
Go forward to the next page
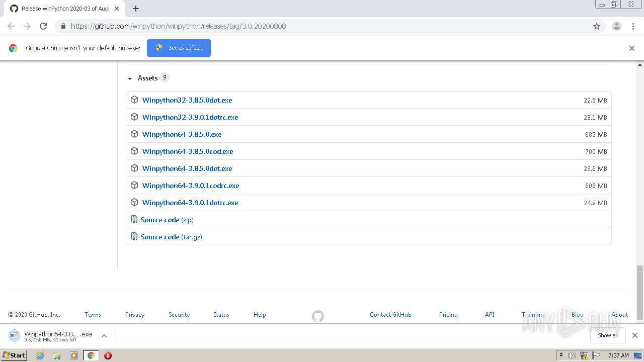coord(27,26)
